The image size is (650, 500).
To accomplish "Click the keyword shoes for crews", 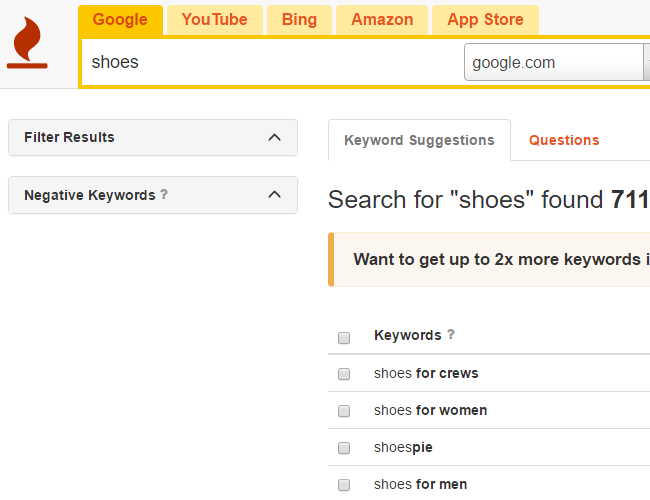I will point(426,373).
